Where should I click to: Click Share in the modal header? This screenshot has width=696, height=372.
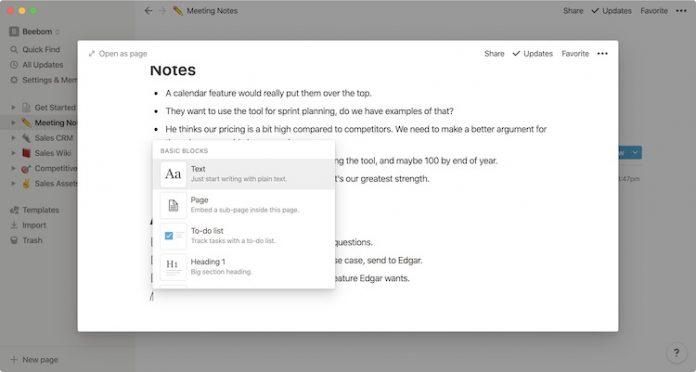(x=494, y=54)
